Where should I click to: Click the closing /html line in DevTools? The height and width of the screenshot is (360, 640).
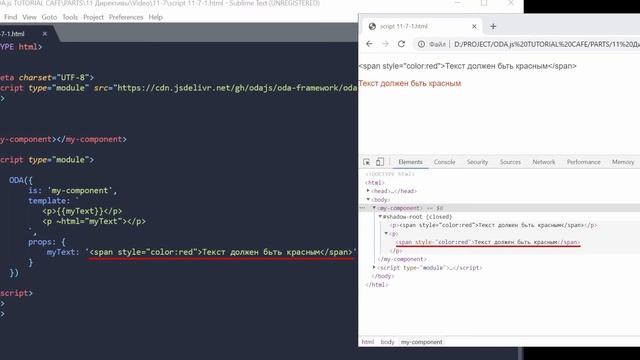tap(377, 285)
